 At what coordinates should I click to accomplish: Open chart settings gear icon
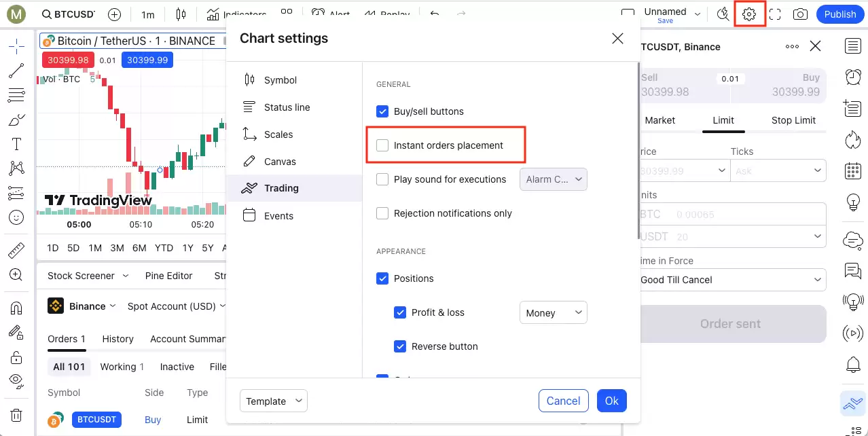(749, 14)
